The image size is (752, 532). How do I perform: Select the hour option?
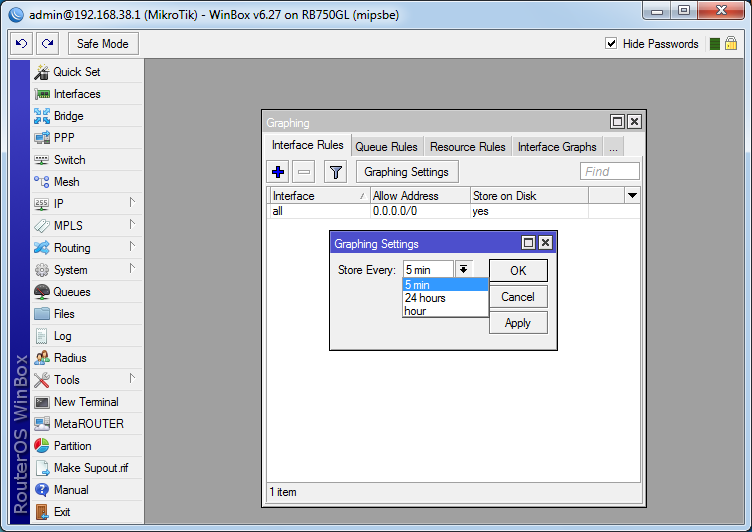446,311
